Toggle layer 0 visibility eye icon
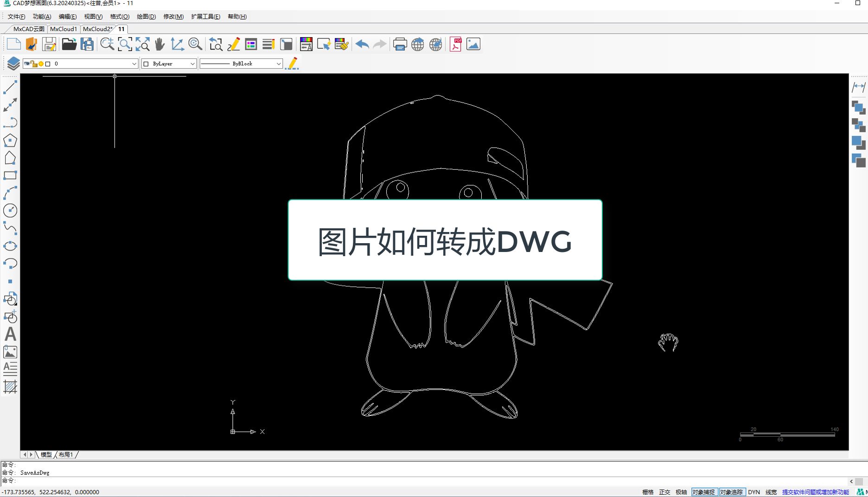Image resolution: width=868 pixels, height=497 pixels. tap(27, 64)
